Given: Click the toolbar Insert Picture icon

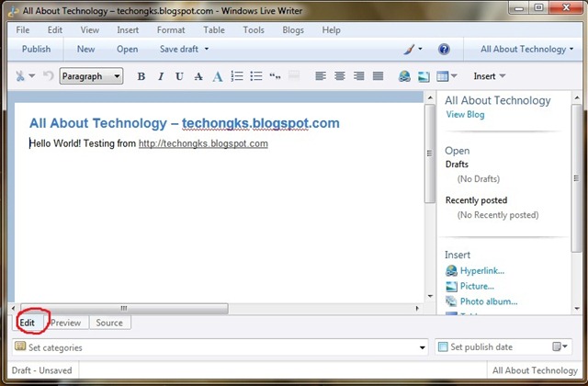Looking at the screenshot, I should [424, 76].
